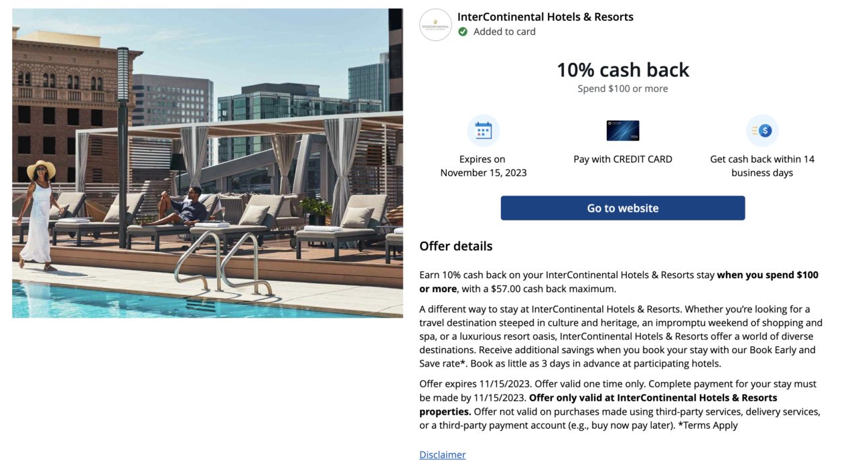The width and height of the screenshot is (868, 469).
Task: Click the Spend $100 or more subtext
Action: [623, 88]
